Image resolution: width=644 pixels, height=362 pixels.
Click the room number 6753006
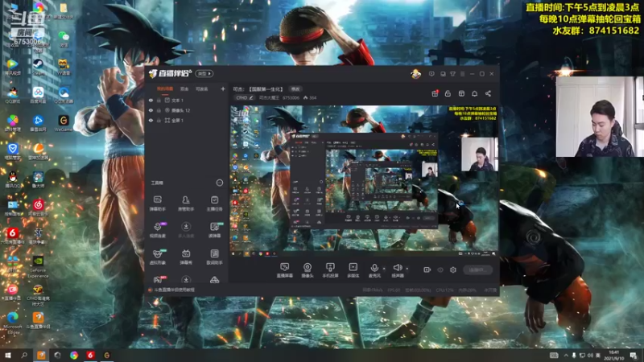coord(291,97)
